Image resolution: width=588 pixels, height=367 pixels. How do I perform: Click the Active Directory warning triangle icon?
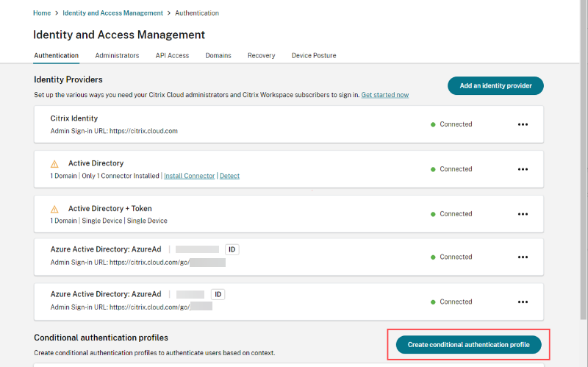coord(54,163)
